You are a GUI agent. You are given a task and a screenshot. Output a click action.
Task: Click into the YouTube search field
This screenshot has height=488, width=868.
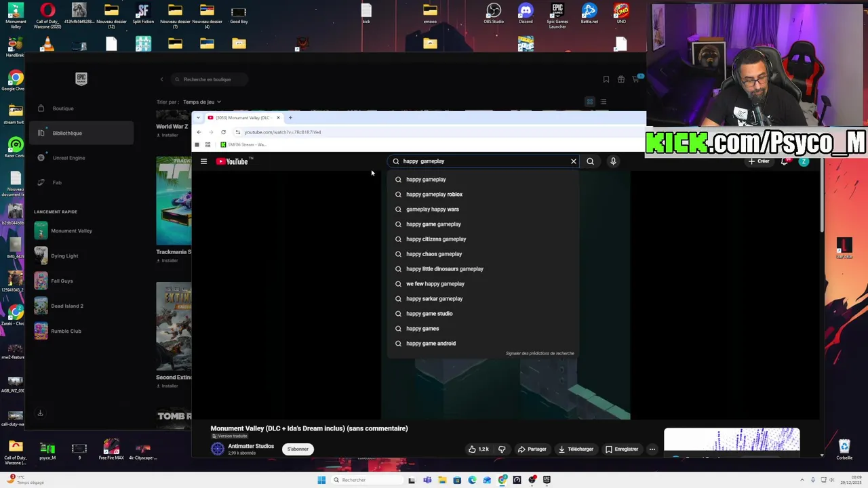tap(483, 161)
